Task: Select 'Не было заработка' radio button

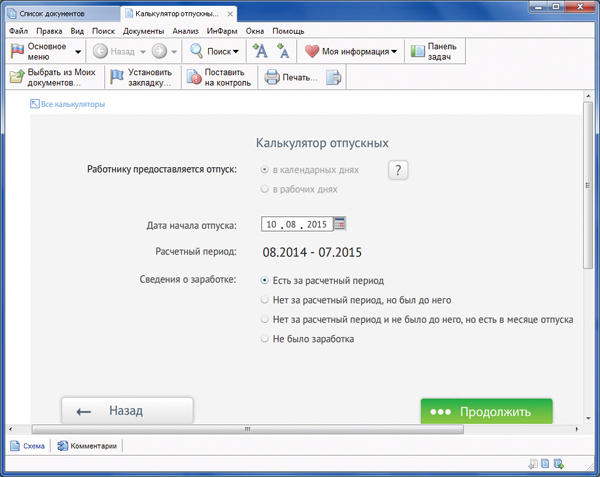Action: point(264,339)
